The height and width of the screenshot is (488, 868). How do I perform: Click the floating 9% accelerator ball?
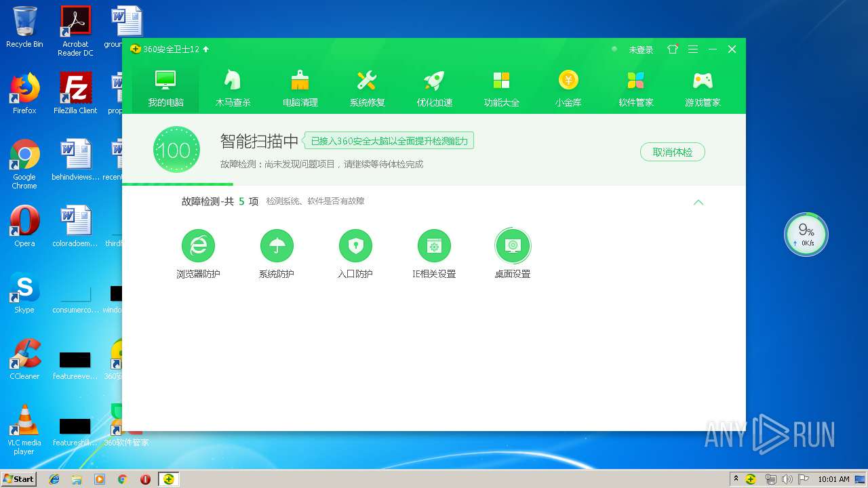pyautogui.click(x=806, y=235)
